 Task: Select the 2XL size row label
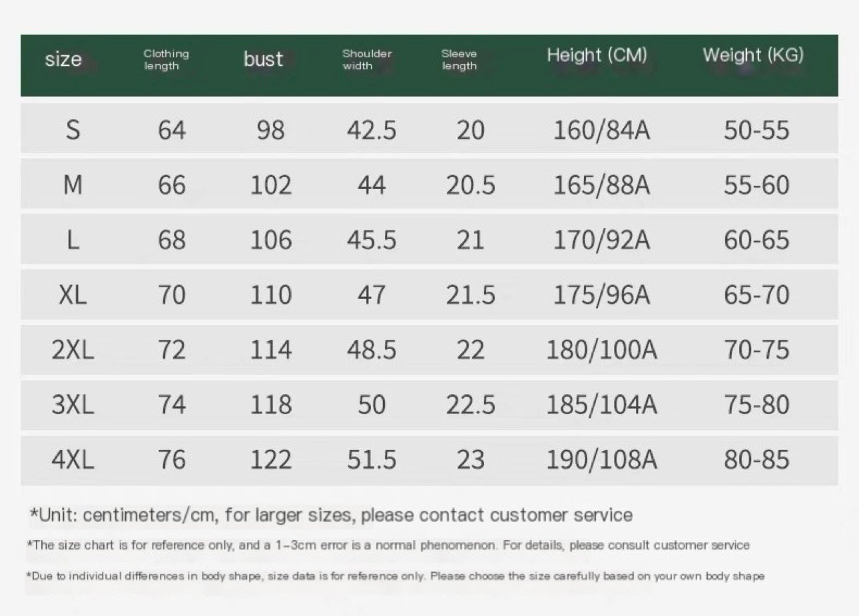pos(73,350)
